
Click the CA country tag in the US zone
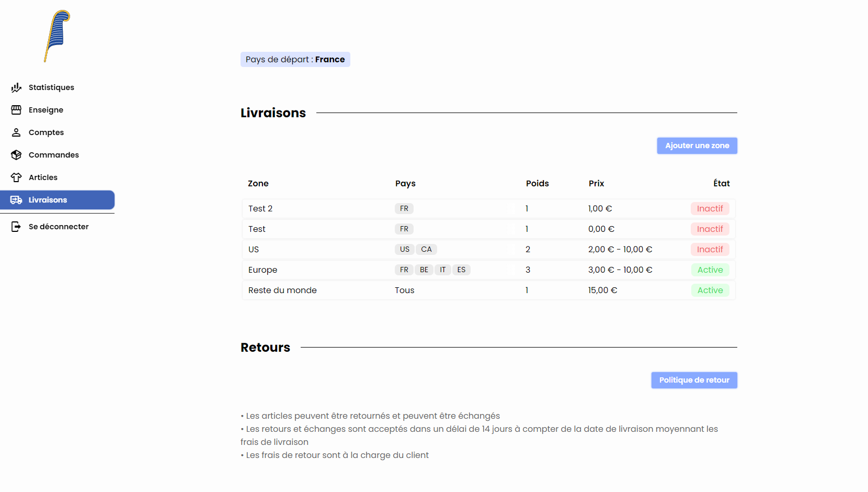pyautogui.click(x=426, y=249)
